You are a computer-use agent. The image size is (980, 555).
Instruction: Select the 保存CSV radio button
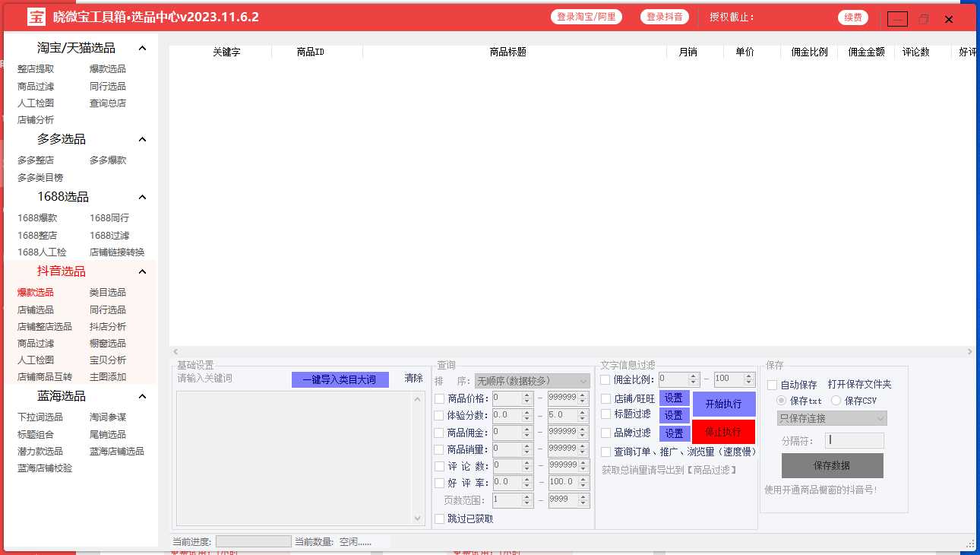836,401
